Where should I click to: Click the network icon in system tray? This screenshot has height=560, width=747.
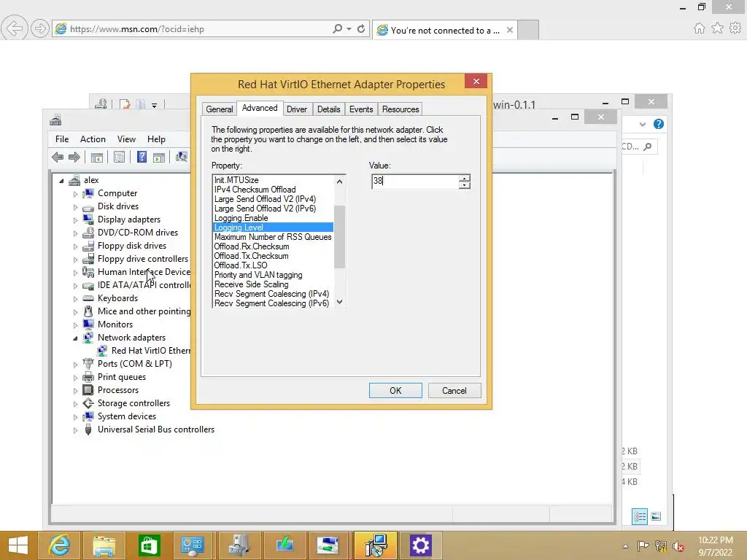pyautogui.click(x=661, y=545)
